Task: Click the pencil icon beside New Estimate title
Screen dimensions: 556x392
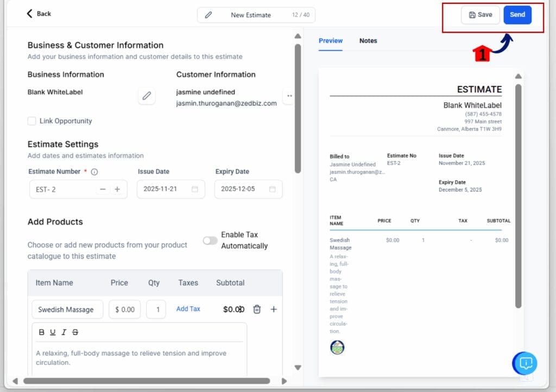Action: point(208,15)
